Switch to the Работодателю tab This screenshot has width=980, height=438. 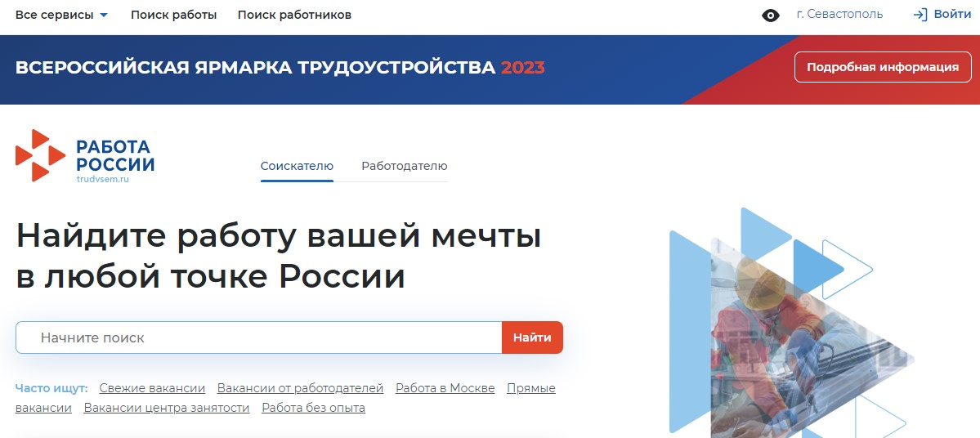[405, 166]
